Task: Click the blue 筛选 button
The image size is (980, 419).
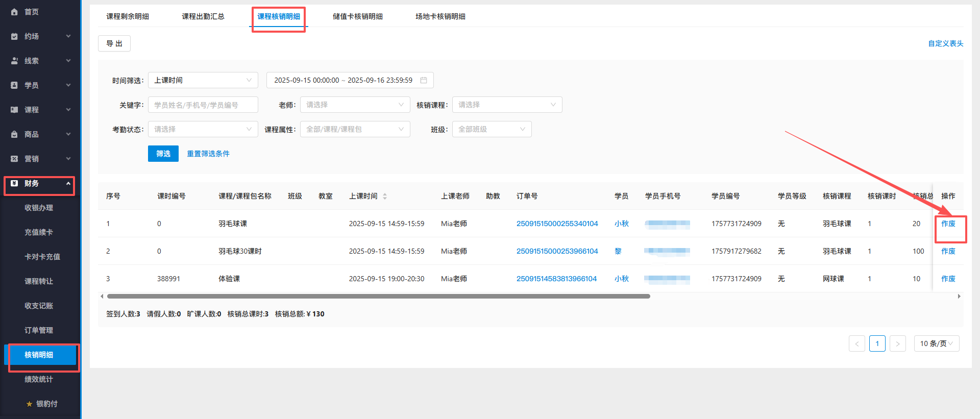Action: pos(163,154)
